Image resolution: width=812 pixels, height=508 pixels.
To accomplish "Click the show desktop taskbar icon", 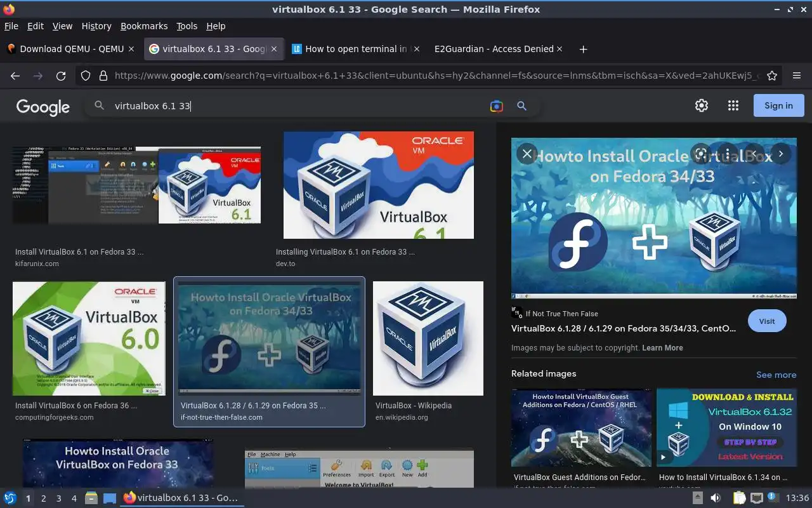I will point(110,498).
